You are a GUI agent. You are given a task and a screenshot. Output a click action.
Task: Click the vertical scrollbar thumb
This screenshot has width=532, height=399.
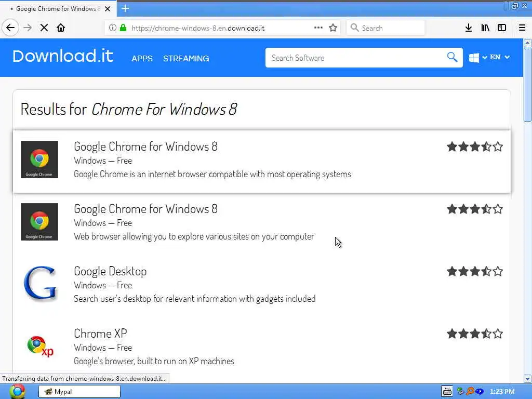527,85
